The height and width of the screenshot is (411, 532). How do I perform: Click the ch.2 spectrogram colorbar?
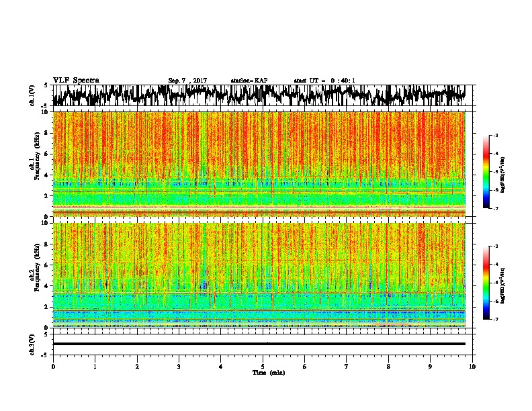click(486, 283)
